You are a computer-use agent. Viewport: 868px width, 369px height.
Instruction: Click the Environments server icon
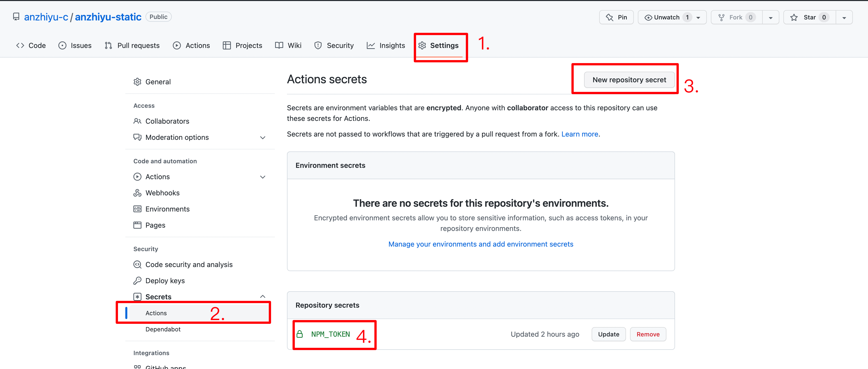(x=137, y=209)
